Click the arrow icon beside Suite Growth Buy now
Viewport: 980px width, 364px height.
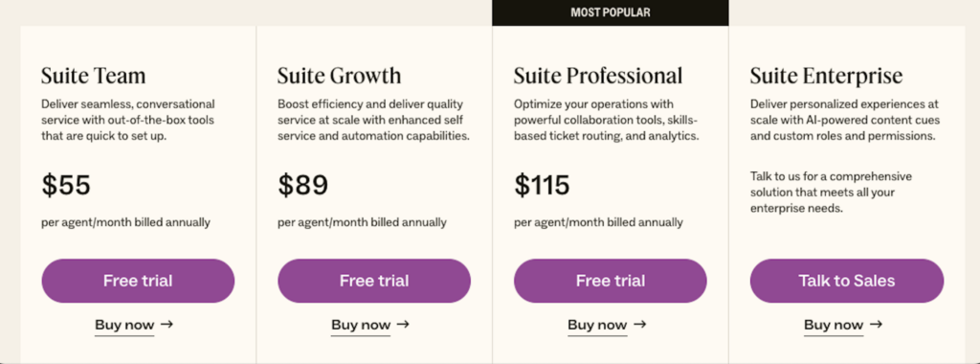(x=403, y=324)
